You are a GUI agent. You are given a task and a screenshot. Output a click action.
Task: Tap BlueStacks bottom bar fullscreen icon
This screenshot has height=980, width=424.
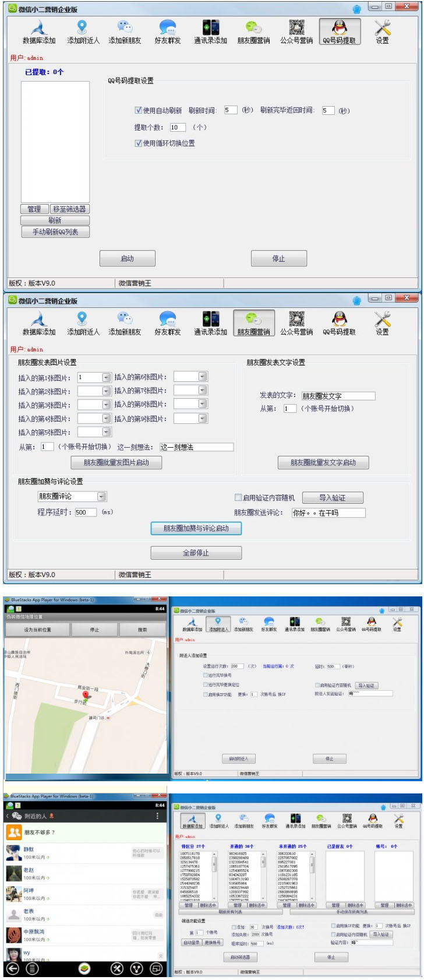[156, 968]
